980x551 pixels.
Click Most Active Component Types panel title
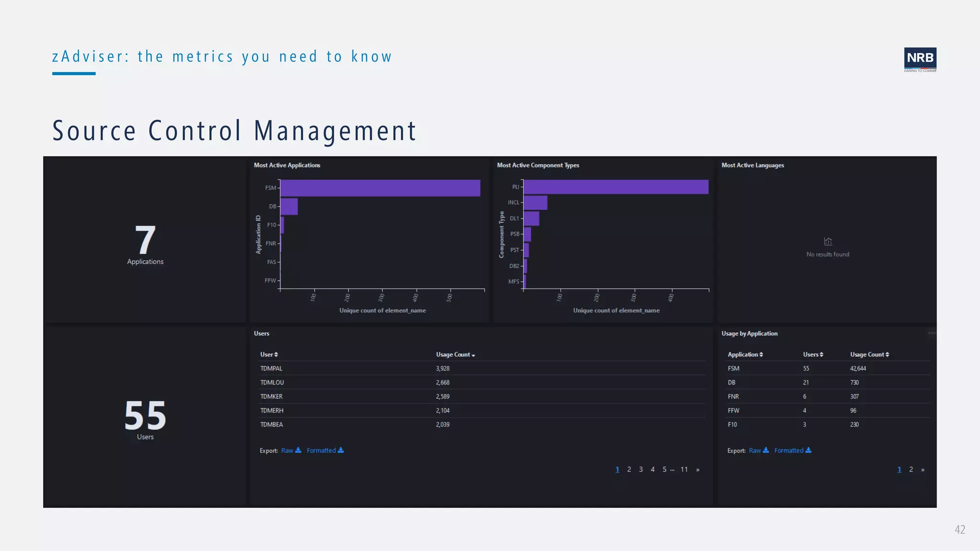tap(538, 165)
